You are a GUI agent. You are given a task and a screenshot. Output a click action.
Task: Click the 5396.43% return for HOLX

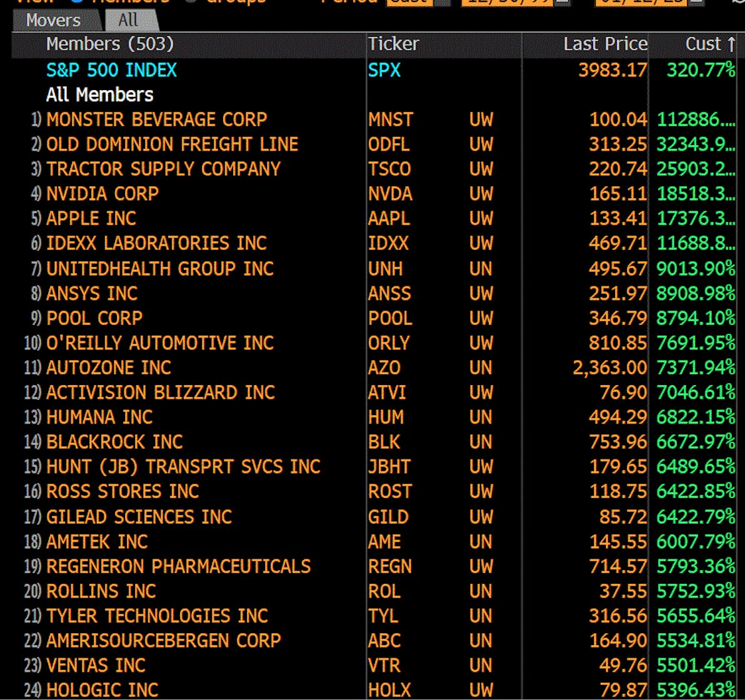coord(696,690)
